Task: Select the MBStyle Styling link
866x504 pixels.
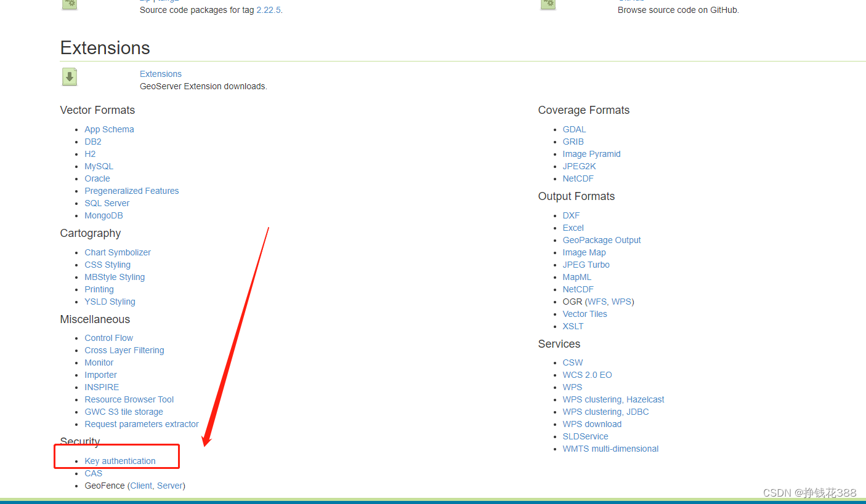Action: [115, 277]
